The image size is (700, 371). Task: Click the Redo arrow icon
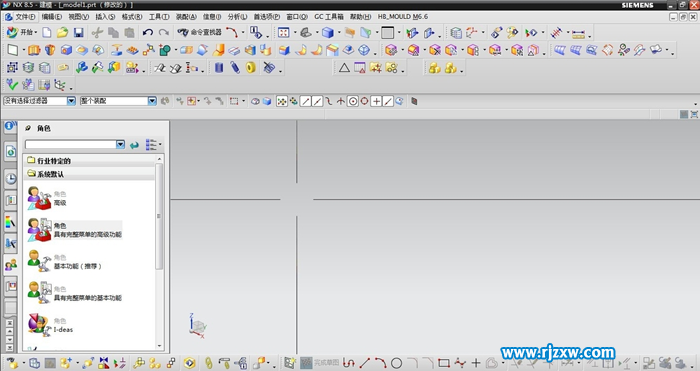tap(164, 32)
